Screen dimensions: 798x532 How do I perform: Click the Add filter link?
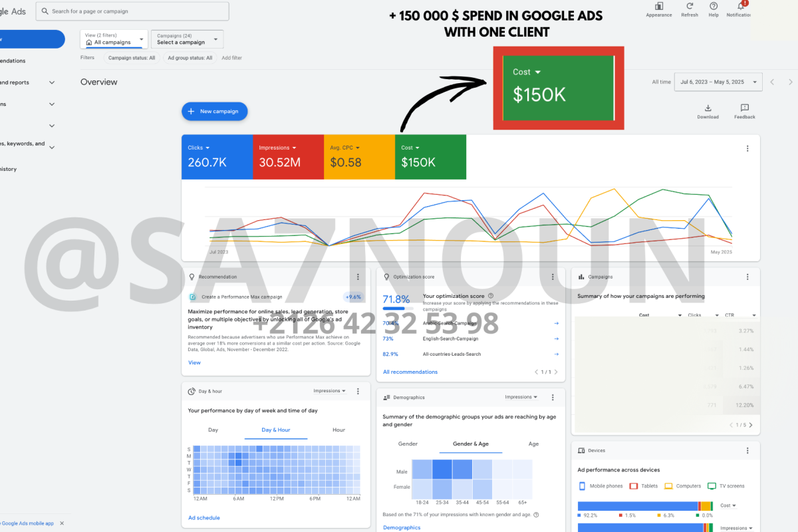[231, 58]
